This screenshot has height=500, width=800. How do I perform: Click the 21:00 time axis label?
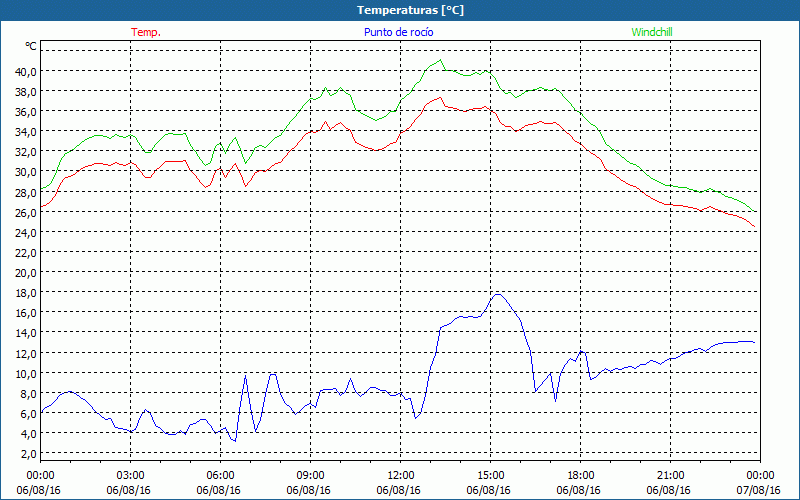(x=670, y=476)
